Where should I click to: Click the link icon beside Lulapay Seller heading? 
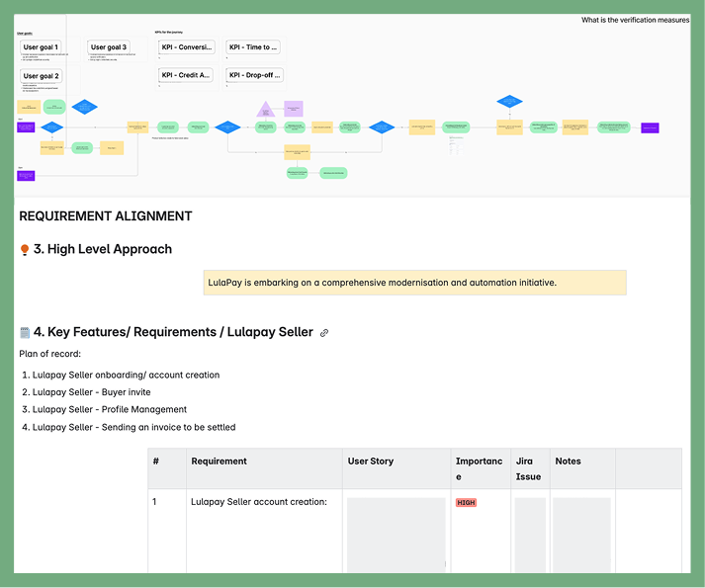pos(324,333)
